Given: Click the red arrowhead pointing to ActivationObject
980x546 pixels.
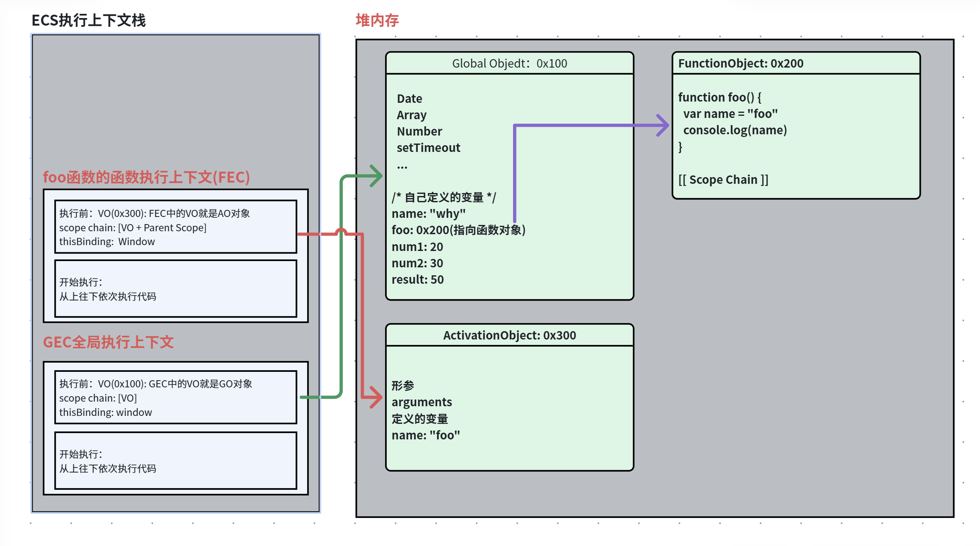Looking at the screenshot, I should 376,397.
